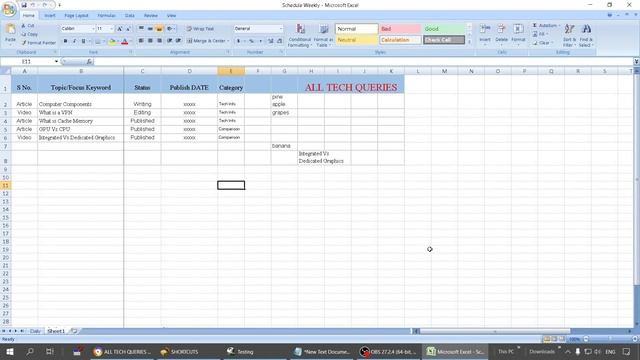
Task: Center text horizontally
Action: (x=150, y=41)
